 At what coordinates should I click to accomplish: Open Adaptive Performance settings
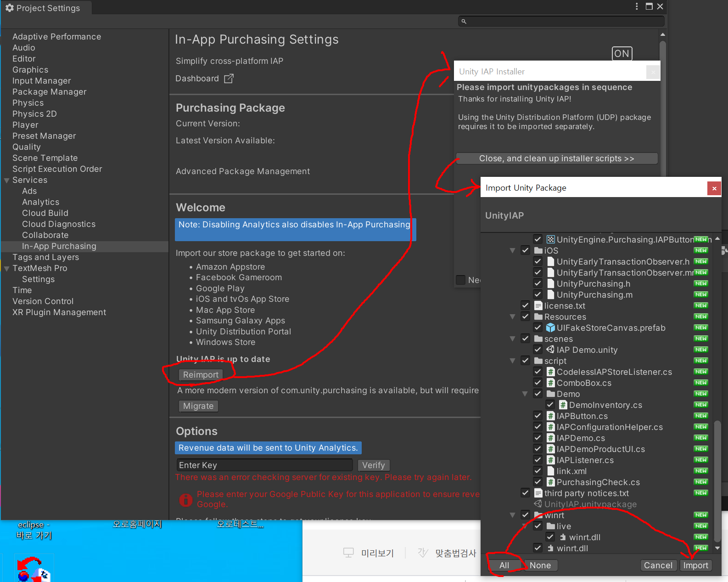click(x=56, y=37)
